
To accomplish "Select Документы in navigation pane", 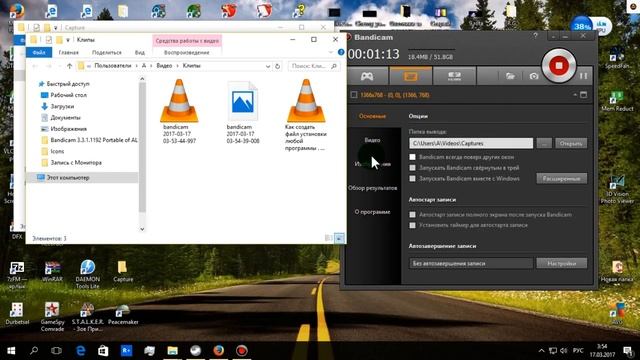I will tap(65, 118).
